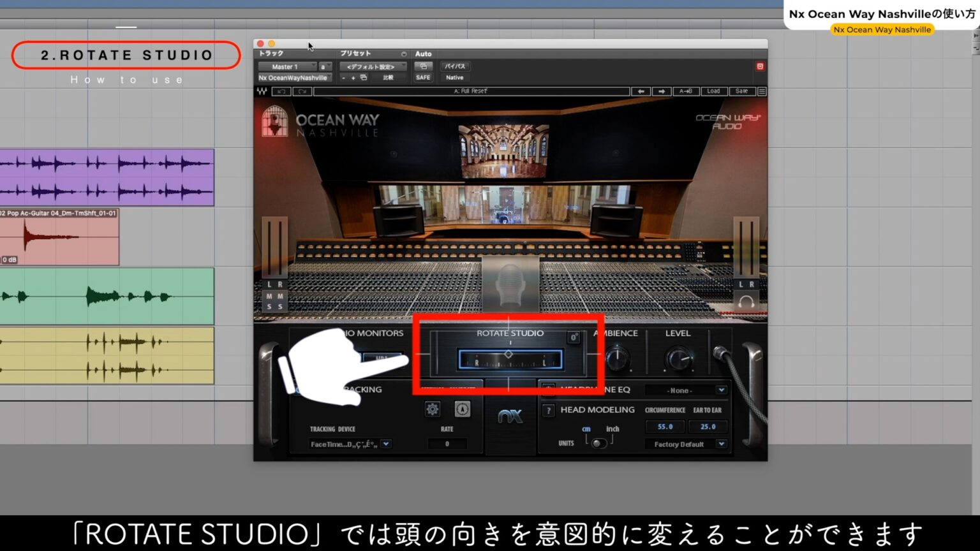Click the A→B copy button
The height and width of the screenshot is (551, 980).
686,91
